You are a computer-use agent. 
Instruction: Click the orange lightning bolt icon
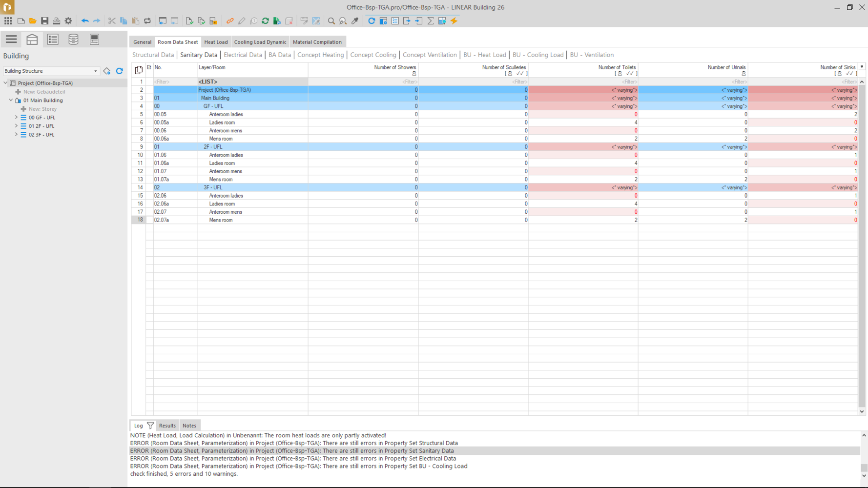[454, 21]
